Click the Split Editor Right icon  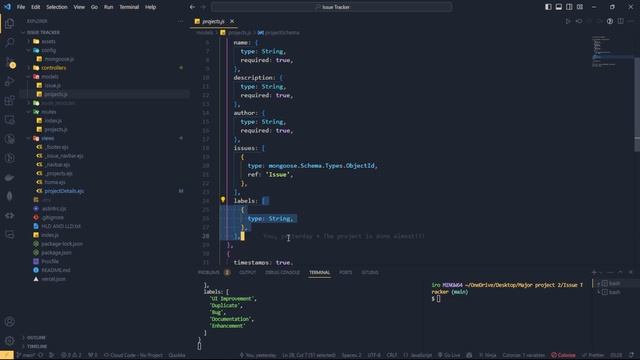[x=620, y=21]
